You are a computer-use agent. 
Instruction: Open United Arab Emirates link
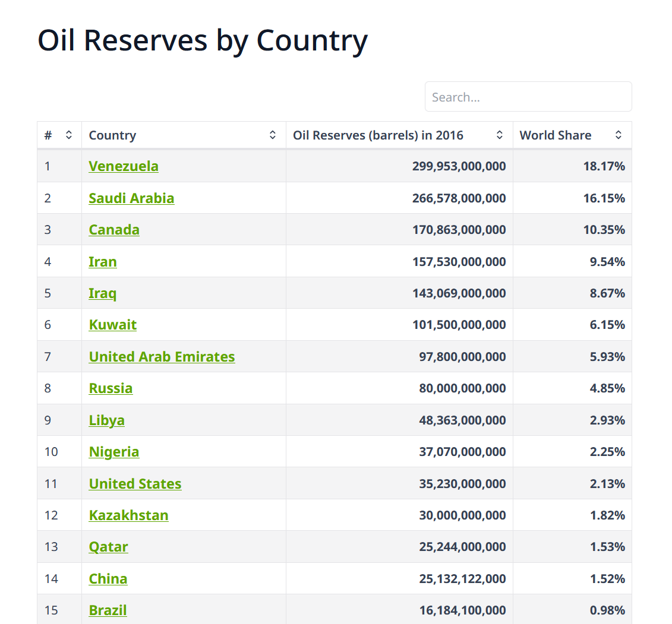[x=162, y=357]
